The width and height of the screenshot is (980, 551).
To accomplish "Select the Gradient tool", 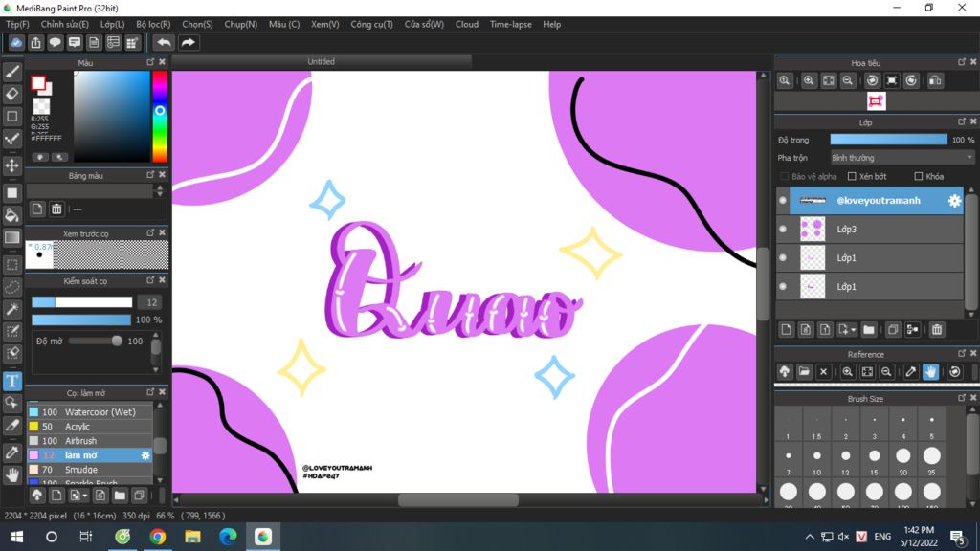I will pos(11,238).
